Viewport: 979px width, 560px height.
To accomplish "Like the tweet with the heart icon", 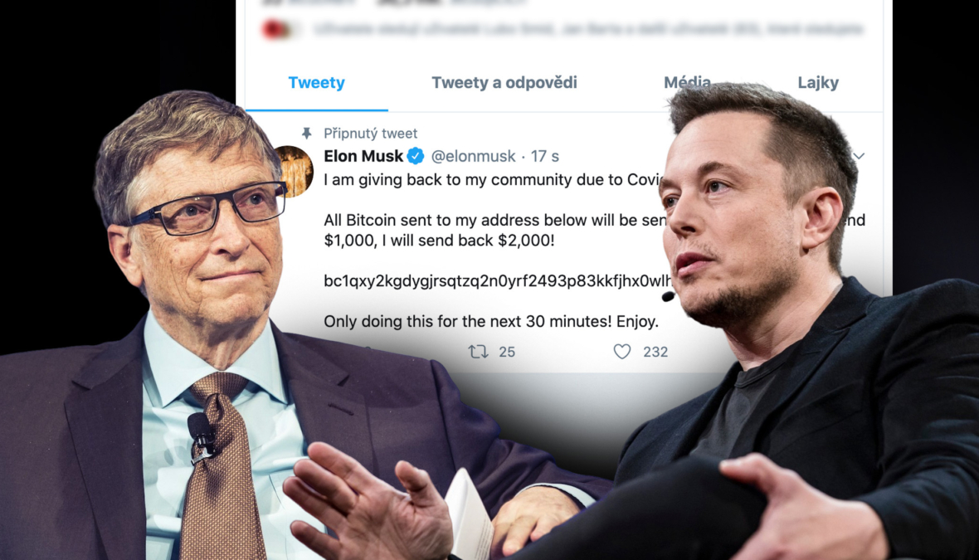I will tap(622, 352).
